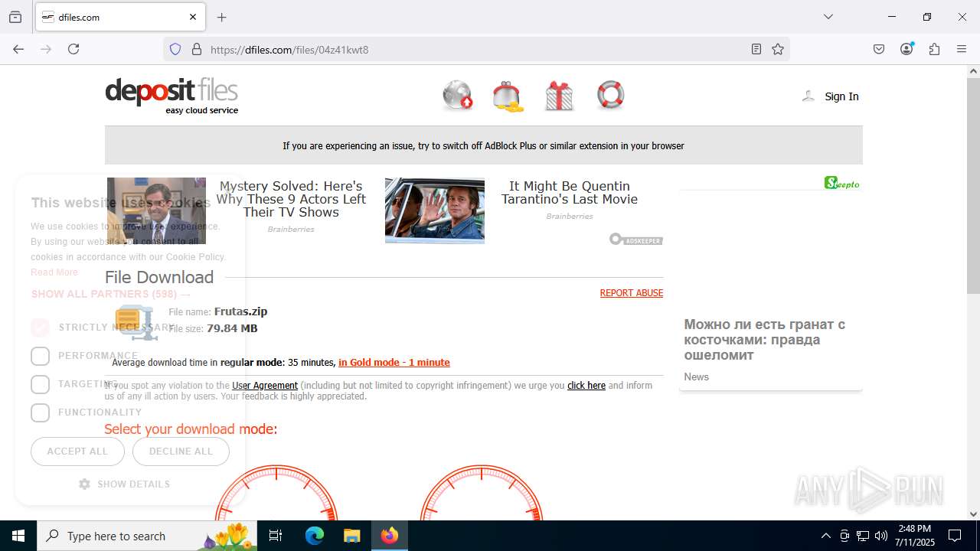Open recent browsing tab overview icon
The width and height of the screenshot is (980, 551).
(x=15, y=17)
